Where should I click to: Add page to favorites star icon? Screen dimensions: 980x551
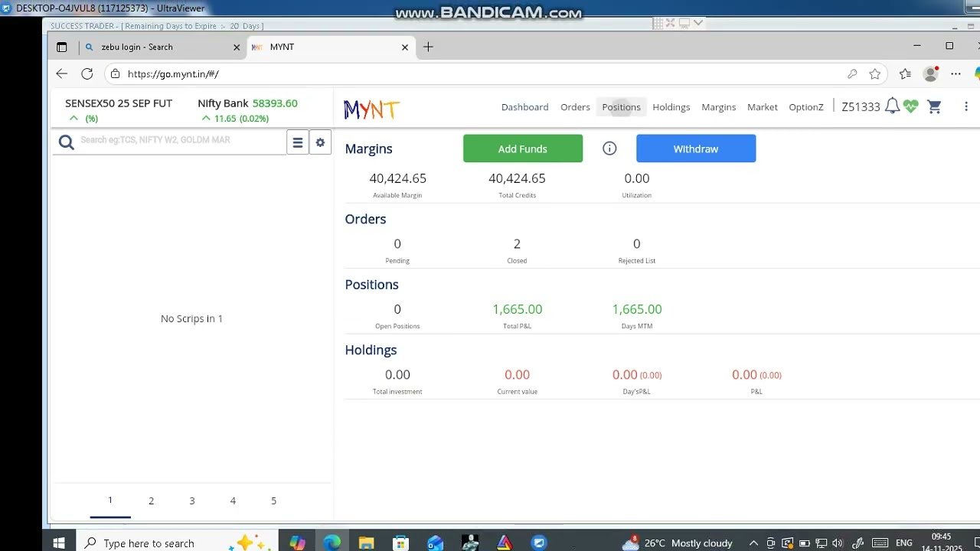pyautogui.click(x=875, y=74)
